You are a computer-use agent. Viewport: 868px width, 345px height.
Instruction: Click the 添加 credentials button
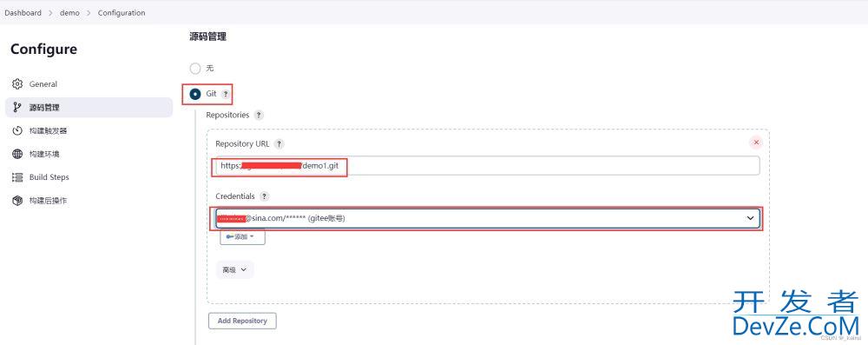click(x=242, y=237)
